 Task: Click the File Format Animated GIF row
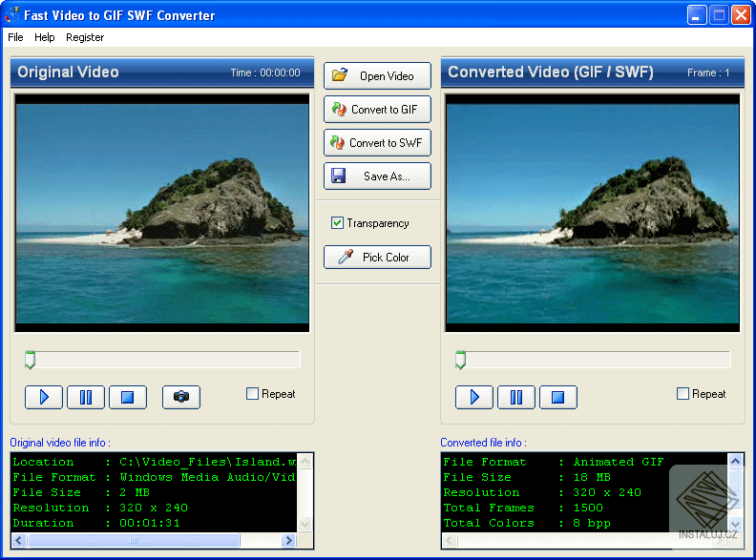pyautogui.click(x=554, y=462)
